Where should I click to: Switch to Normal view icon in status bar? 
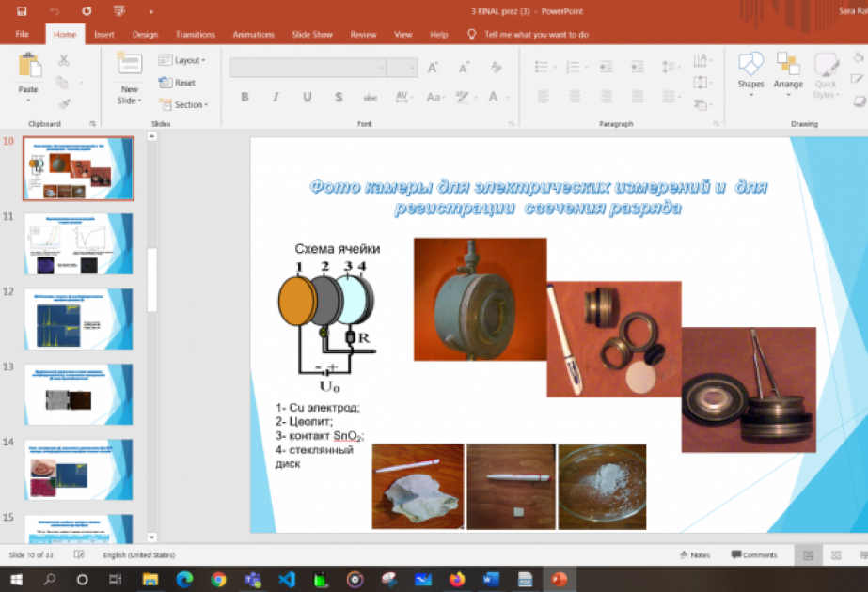tap(808, 555)
